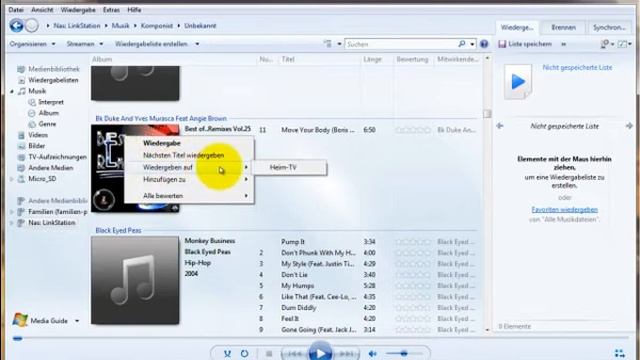Click the blue Back navigation arrow

16,26
